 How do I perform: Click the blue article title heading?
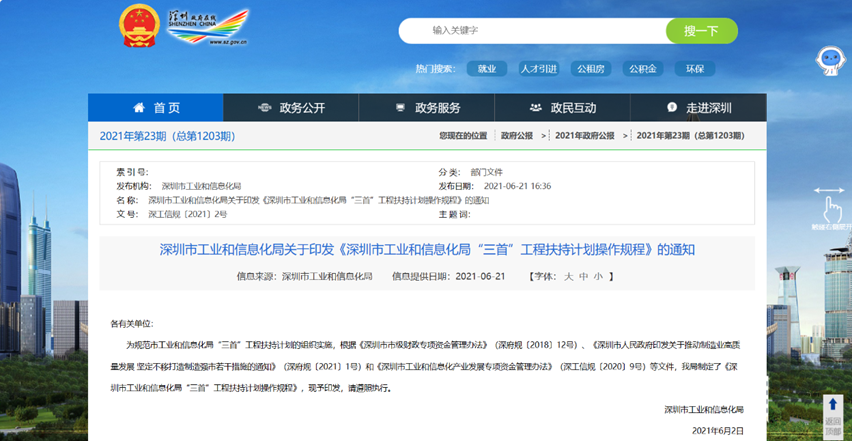pyautogui.click(x=427, y=250)
